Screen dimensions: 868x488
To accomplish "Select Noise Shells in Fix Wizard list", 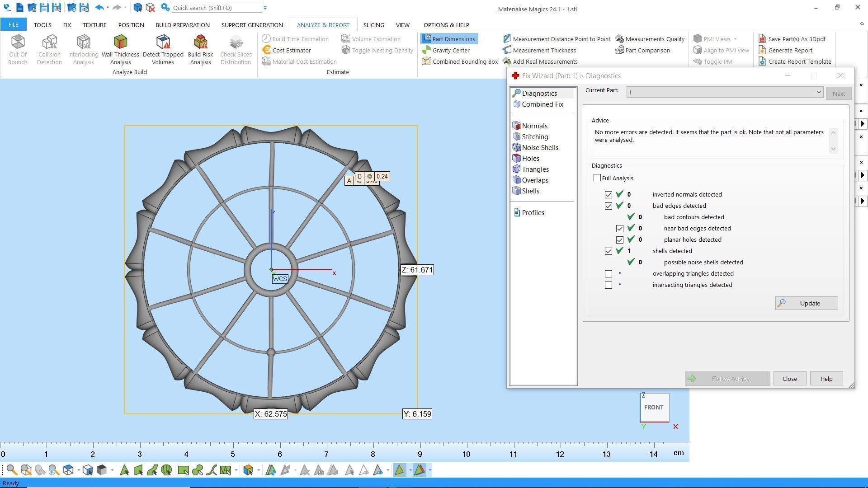I will [540, 148].
